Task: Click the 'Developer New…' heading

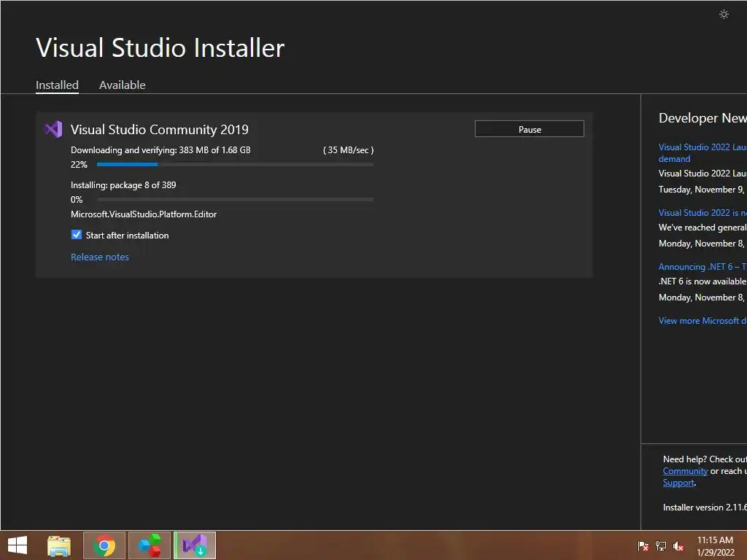Action: pos(703,118)
